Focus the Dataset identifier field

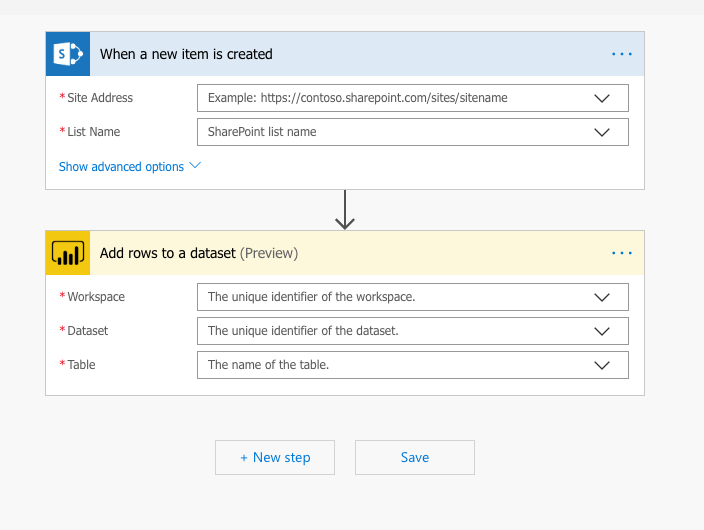pos(390,331)
